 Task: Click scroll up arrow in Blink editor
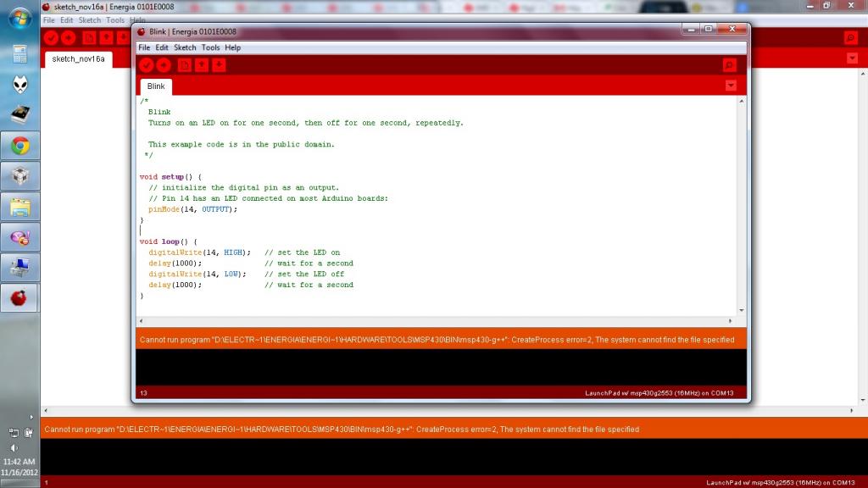click(x=741, y=102)
